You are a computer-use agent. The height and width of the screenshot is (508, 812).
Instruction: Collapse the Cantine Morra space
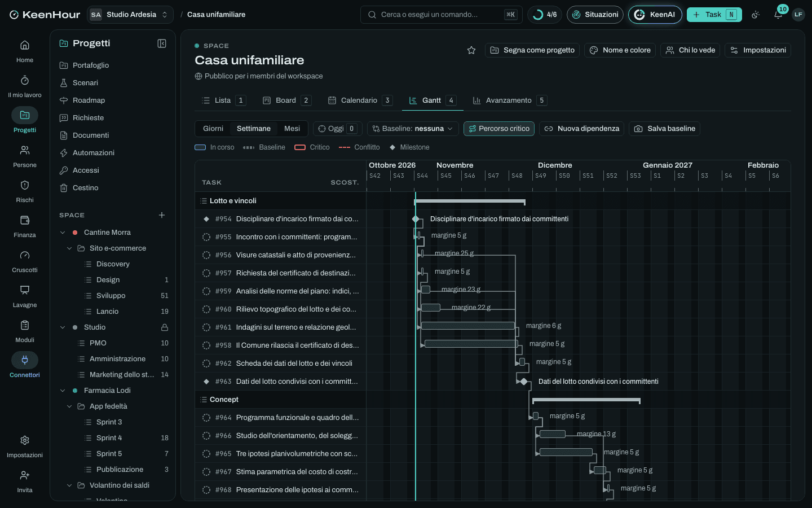[63, 233]
